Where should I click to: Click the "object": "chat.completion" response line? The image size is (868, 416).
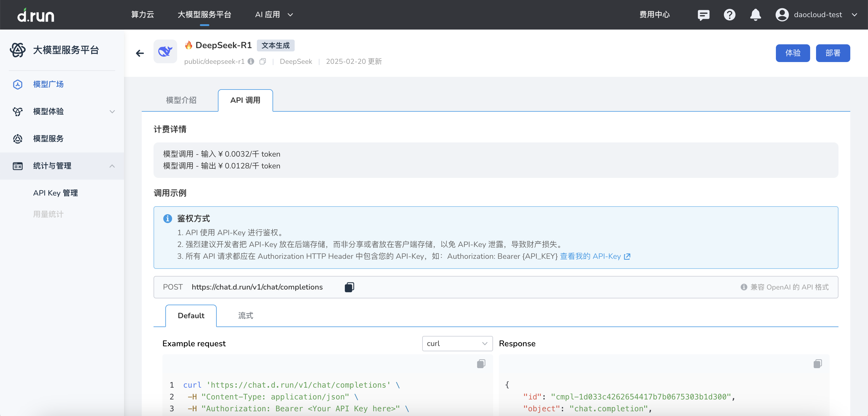[587, 409]
